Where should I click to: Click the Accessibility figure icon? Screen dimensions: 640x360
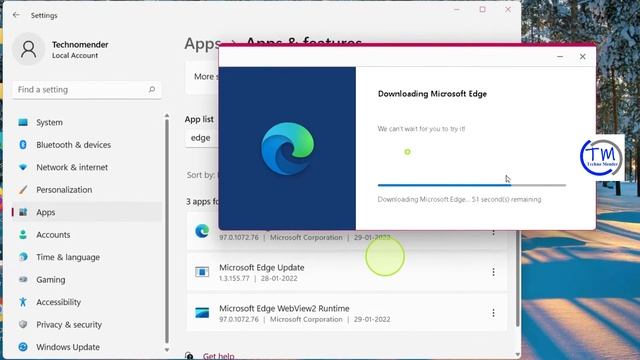tap(23, 302)
